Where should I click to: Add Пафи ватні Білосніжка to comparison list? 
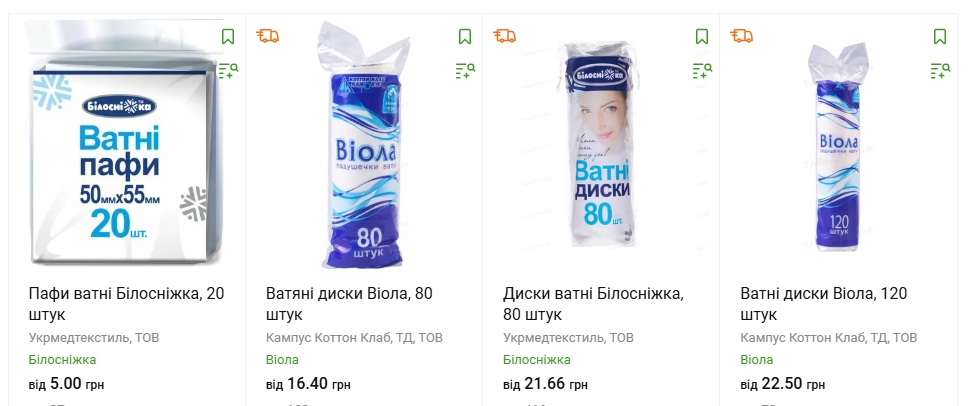[x=228, y=70]
